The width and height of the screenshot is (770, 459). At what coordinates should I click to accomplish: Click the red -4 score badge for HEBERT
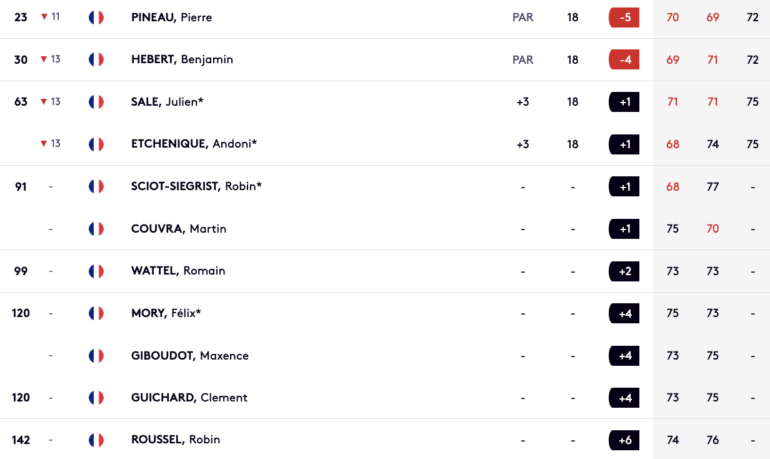tap(624, 59)
